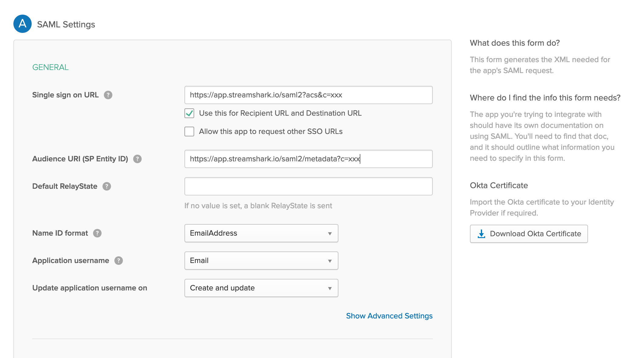Click the blue A step badge
This screenshot has height=358, width=644.
[x=23, y=24]
